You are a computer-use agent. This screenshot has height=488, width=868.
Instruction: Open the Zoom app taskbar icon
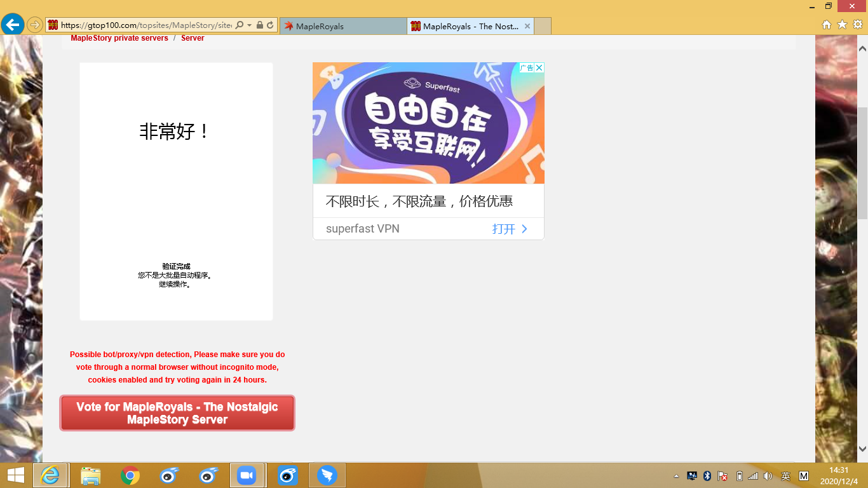(246, 475)
